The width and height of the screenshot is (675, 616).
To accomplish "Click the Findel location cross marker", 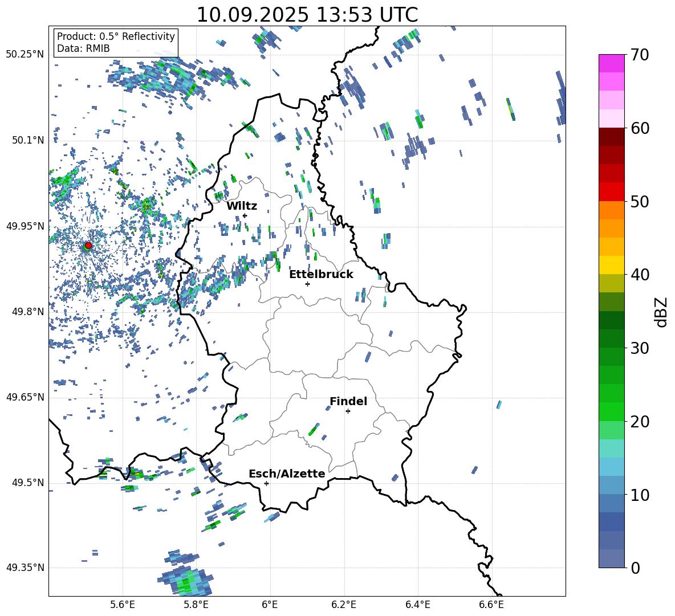I will click(348, 411).
